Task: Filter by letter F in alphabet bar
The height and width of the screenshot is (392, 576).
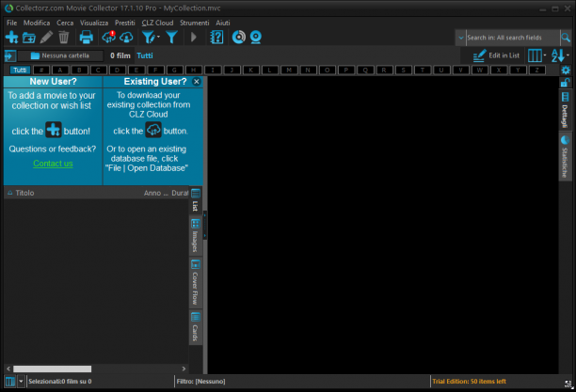Action: click(x=155, y=70)
